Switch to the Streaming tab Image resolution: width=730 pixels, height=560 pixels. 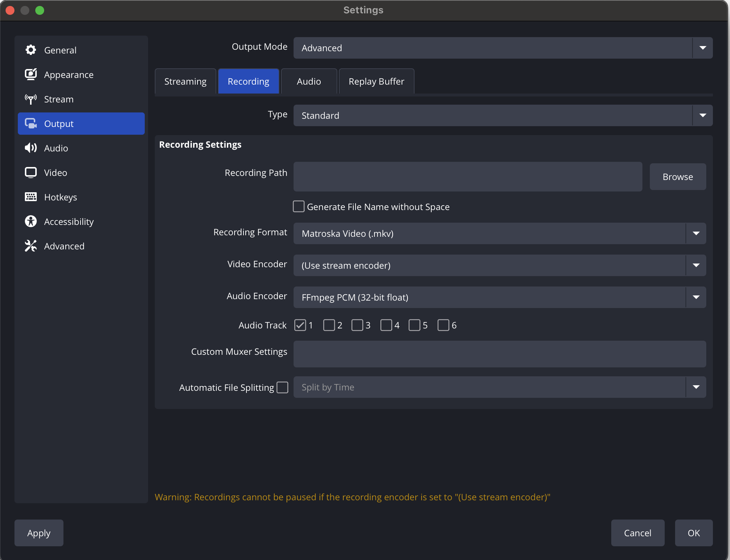point(185,81)
